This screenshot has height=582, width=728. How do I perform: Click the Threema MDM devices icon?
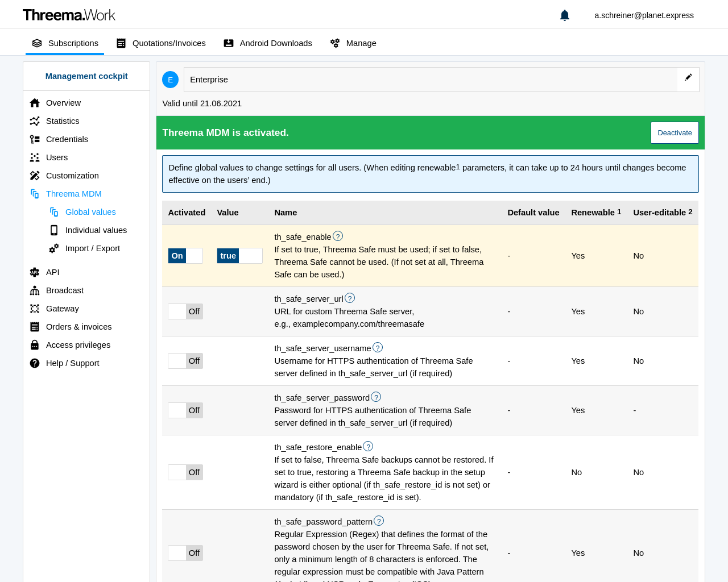(x=35, y=194)
